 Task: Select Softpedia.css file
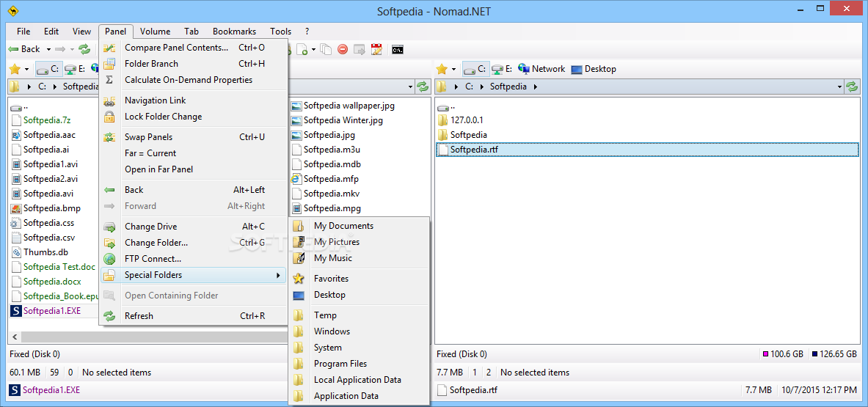pyautogui.click(x=43, y=224)
